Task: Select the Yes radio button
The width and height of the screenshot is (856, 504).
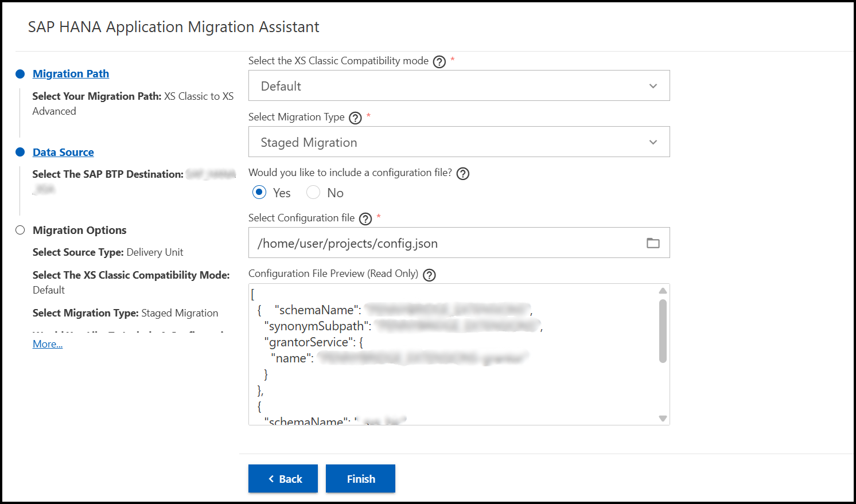Action: (x=259, y=193)
